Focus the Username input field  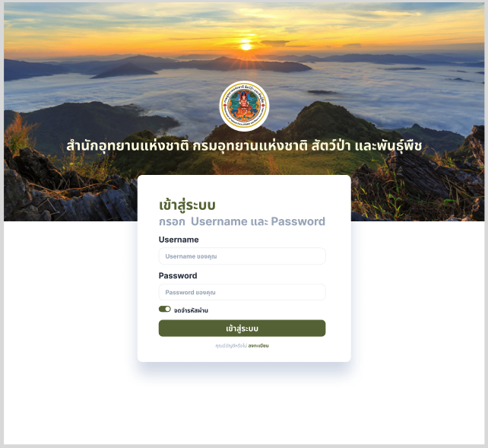pyautogui.click(x=242, y=256)
